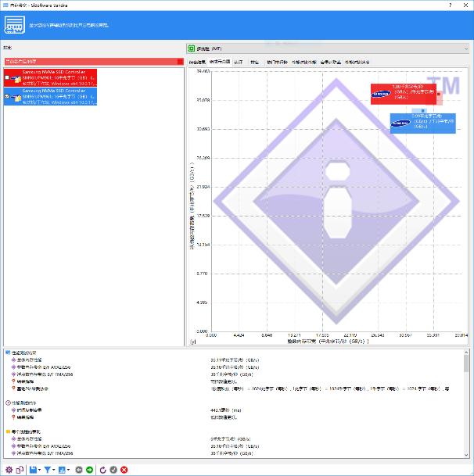Select the 35.11 GB/s overall memory result value
The height and width of the screenshot is (476, 474).
click(235, 360)
